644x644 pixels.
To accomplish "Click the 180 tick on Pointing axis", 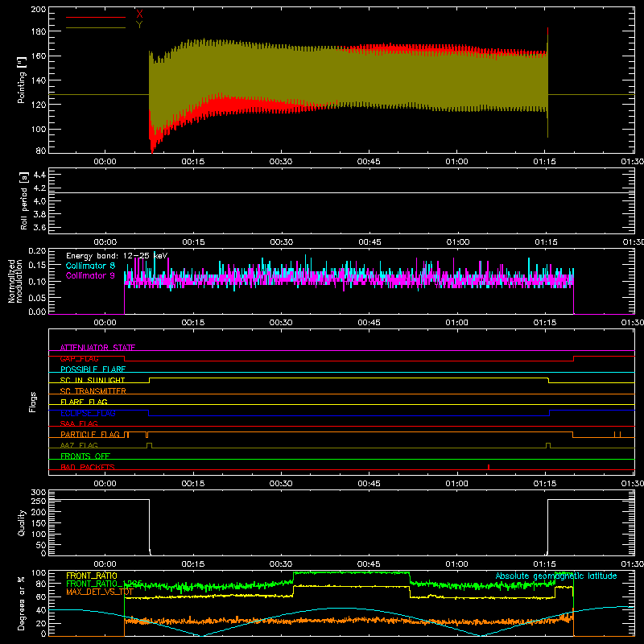I will click(x=39, y=31).
